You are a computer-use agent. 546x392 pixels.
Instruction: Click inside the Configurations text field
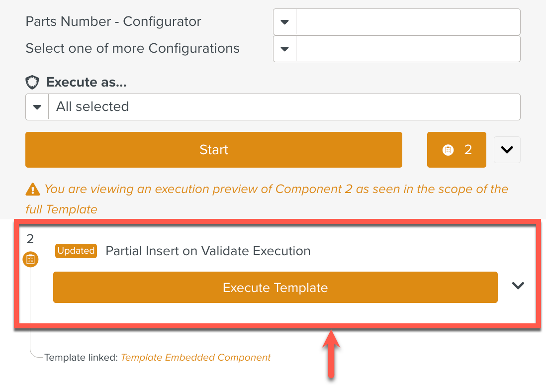point(408,48)
